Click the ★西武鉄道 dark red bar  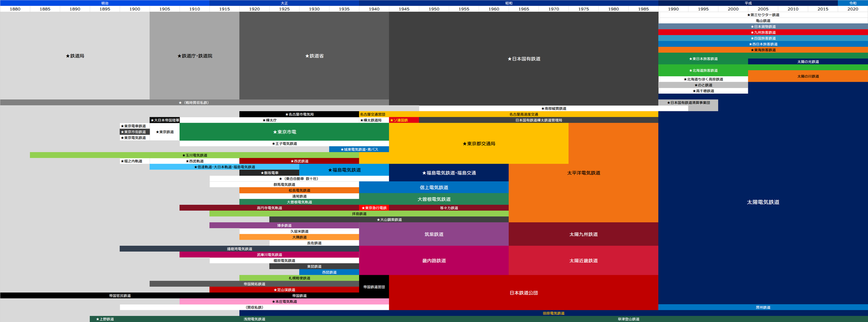[299, 161]
